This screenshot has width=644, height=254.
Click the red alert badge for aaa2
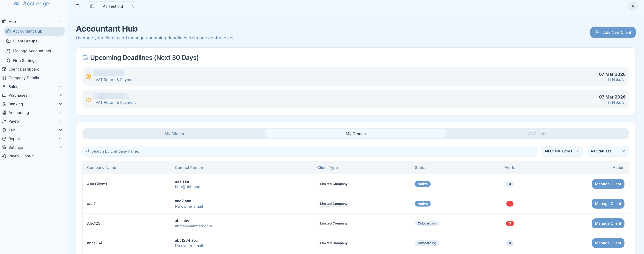(x=510, y=203)
